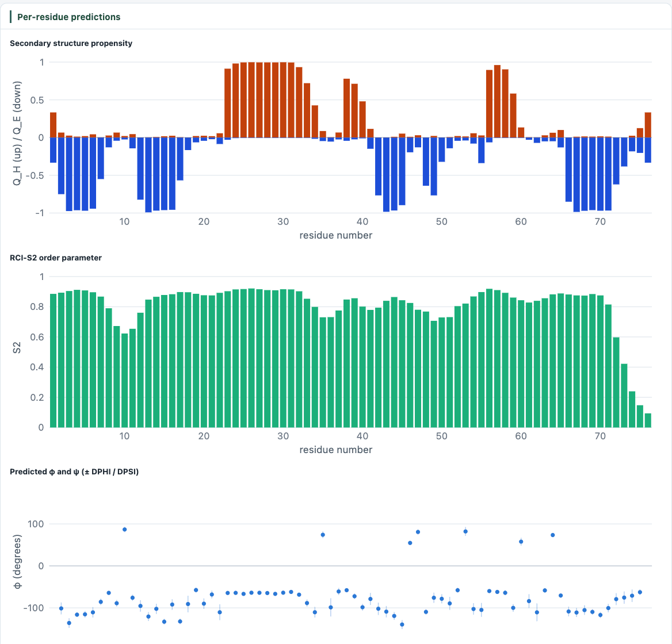Click the "Predicted φ and ψ (± DPHI / DPSI)" title

(x=74, y=471)
